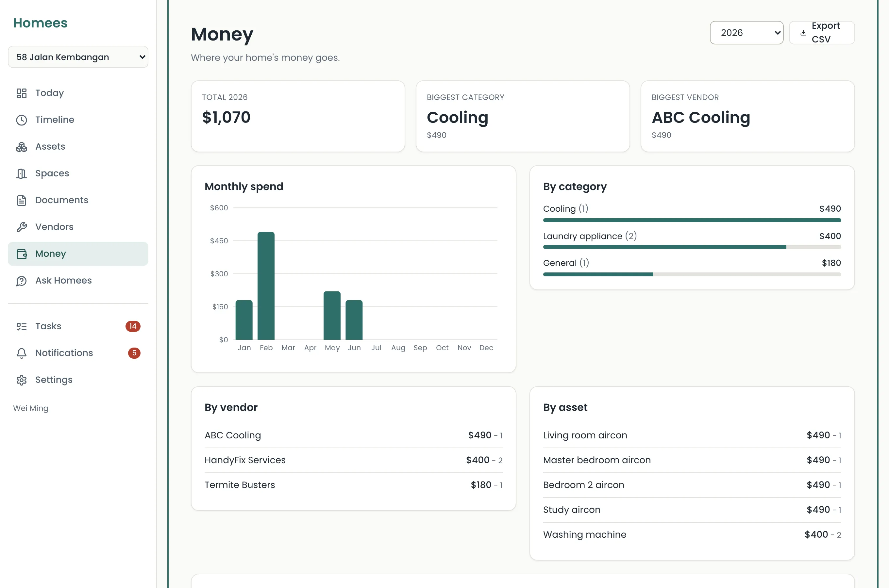Open the Vendors section
The width and height of the screenshot is (889, 588).
click(x=78, y=227)
